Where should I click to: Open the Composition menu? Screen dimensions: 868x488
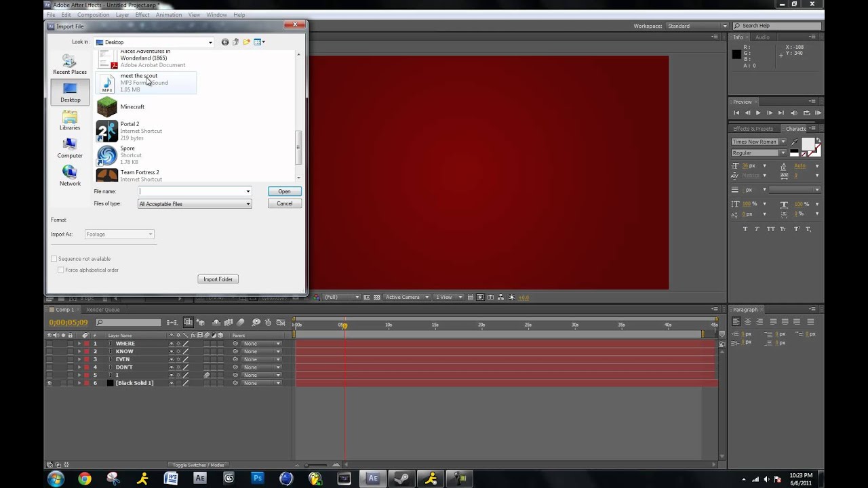tap(93, 15)
